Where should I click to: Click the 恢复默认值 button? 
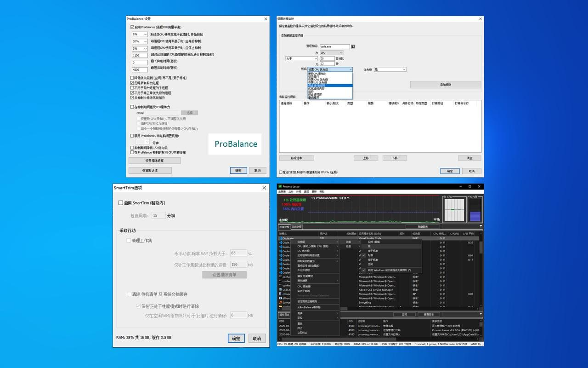150,170
